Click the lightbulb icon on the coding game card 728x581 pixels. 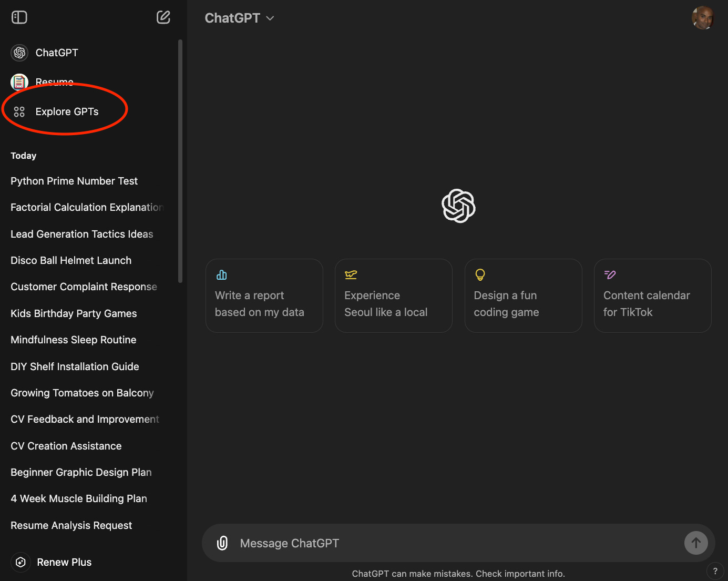[x=480, y=274]
